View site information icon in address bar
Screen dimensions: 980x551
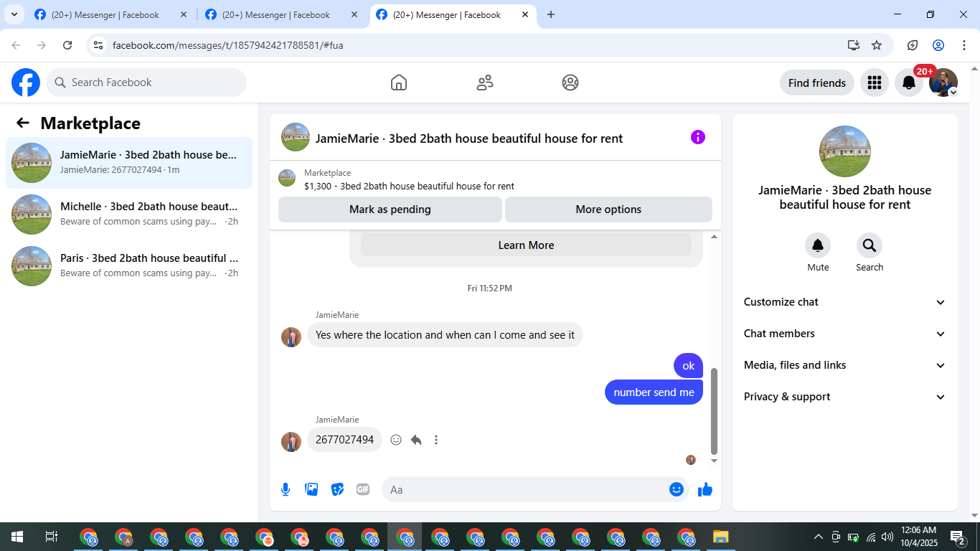(99, 45)
